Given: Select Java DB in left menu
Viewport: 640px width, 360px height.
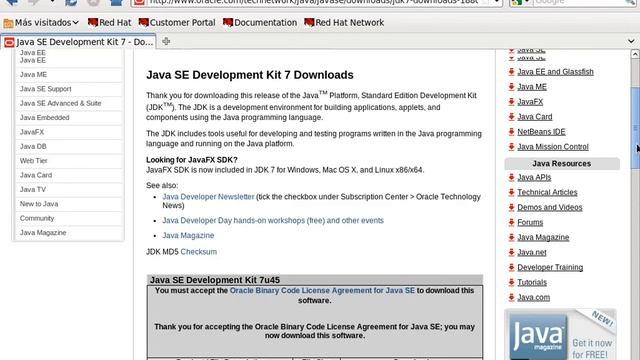Looking at the screenshot, I should coord(69,147).
